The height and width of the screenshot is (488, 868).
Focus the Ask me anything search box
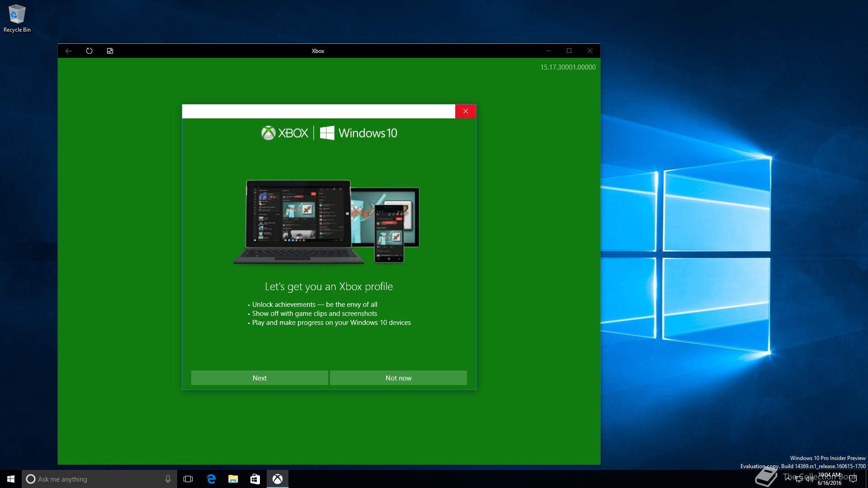pos(99,479)
